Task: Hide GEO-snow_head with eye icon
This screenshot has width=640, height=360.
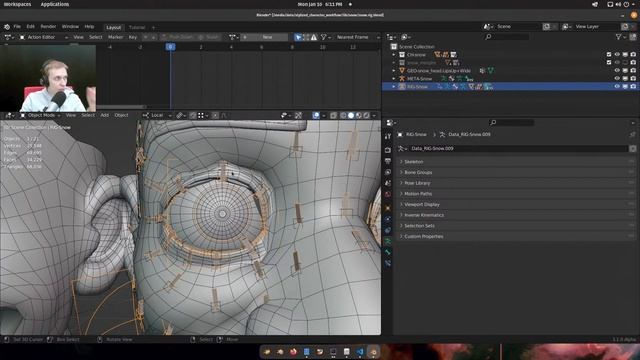Action: pos(617,71)
